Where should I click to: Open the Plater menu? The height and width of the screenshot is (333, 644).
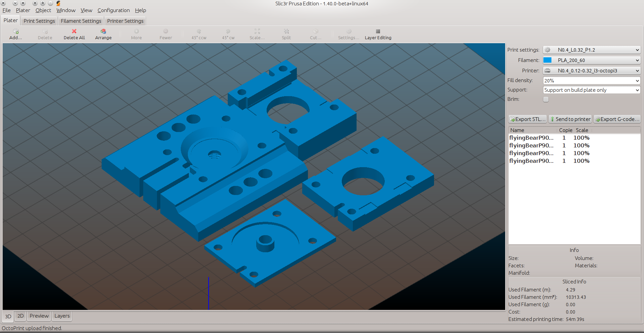point(23,10)
